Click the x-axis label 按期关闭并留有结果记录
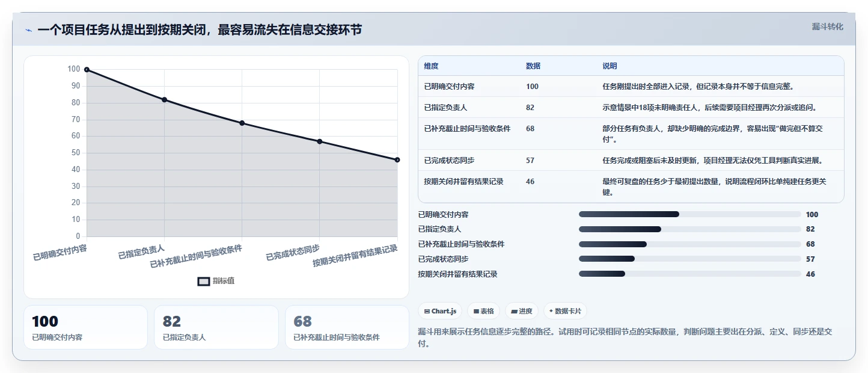Image resolution: width=868 pixels, height=373 pixels. tap(355, 256)
